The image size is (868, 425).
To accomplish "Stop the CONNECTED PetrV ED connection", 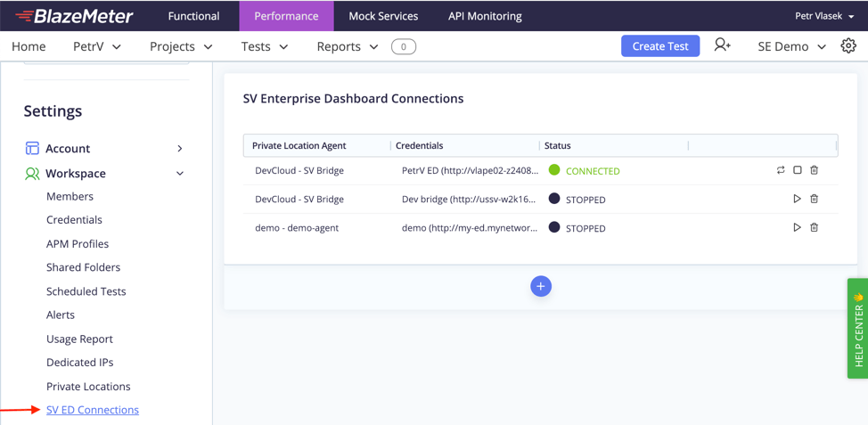I will tap(797, 170).
